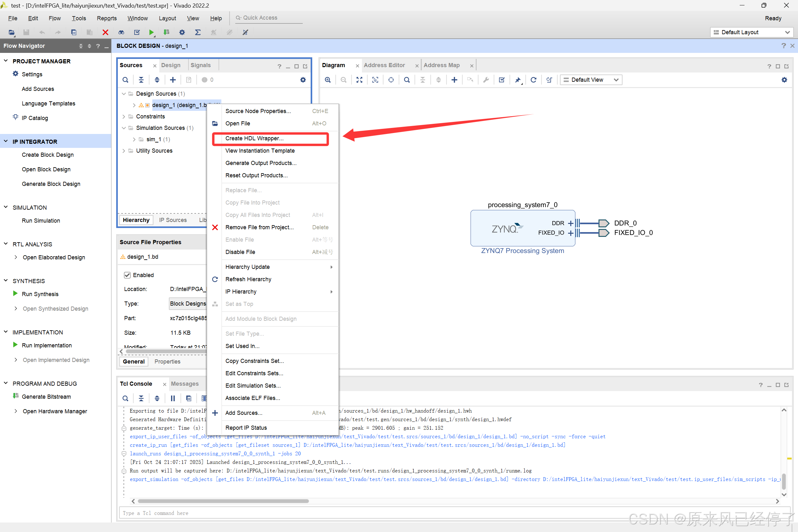Viewport: 798px width, 532px height.
Task: Click the Generate Bitstream toolbar icon
Action: click(x=166, y=32)
